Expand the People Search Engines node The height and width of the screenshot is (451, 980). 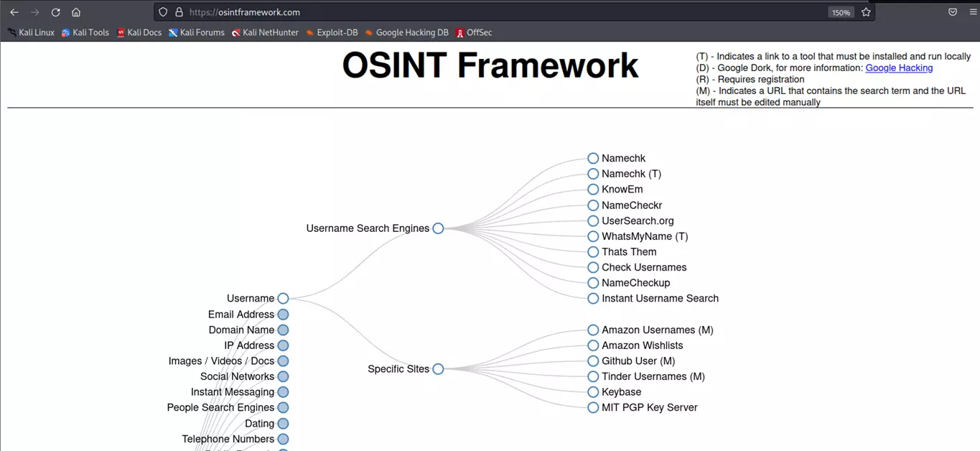click(x=283, y=407)
